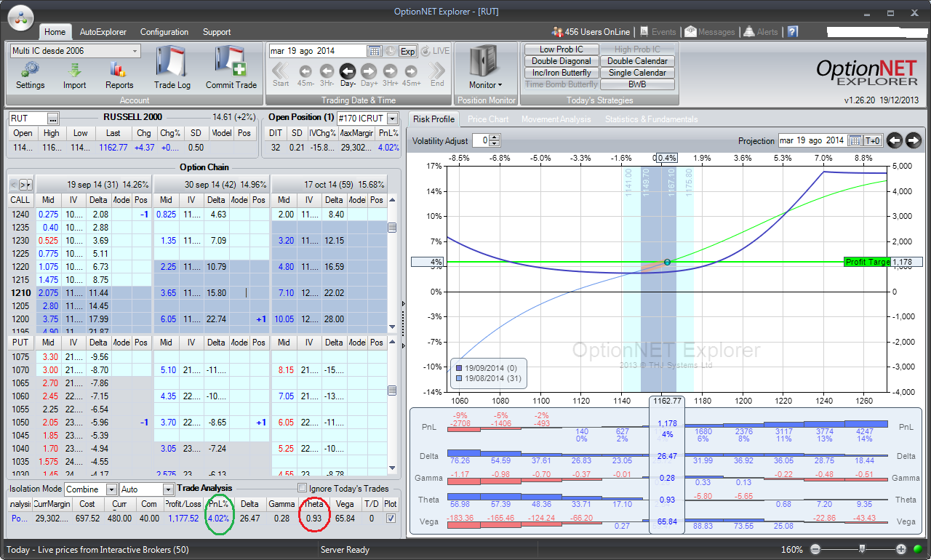Open the Reports icon
The height and width of the screenshot is (560, 931).
[x=119, y=71]
